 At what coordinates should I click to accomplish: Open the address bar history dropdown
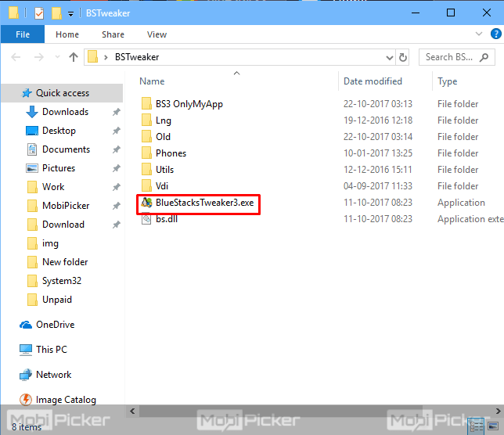[x=390, y=58]
